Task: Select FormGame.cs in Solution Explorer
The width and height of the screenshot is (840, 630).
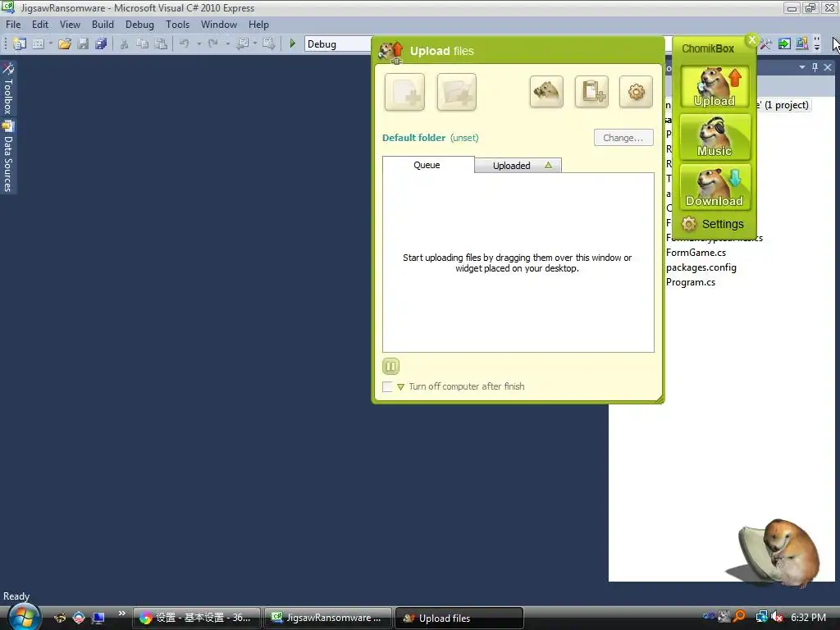Action: [x=696, y=253]
